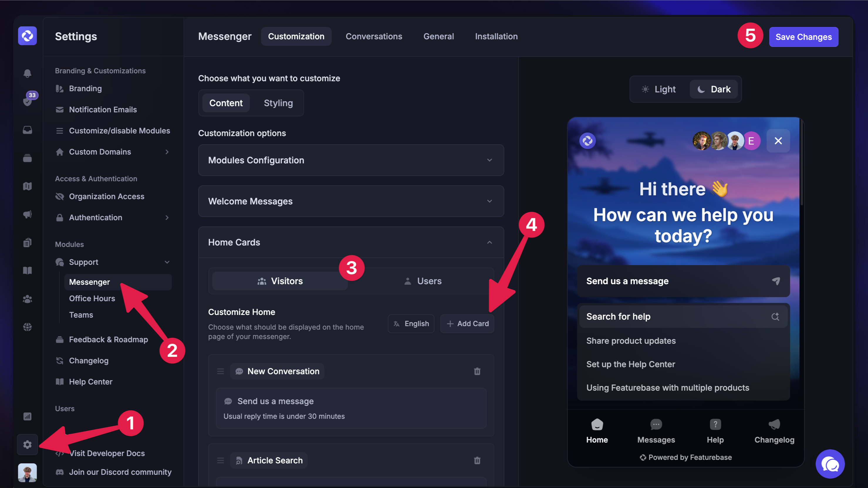Viewport: 868px width, 488px height.
Task: Click the globe icon in the left rail
Action: 27,327
